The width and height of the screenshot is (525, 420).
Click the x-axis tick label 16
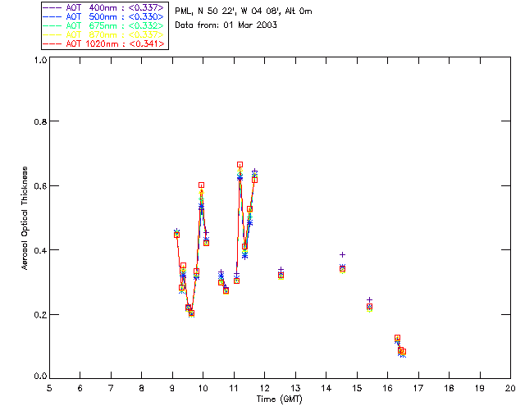pyautogui.click(x=387, y=388)
